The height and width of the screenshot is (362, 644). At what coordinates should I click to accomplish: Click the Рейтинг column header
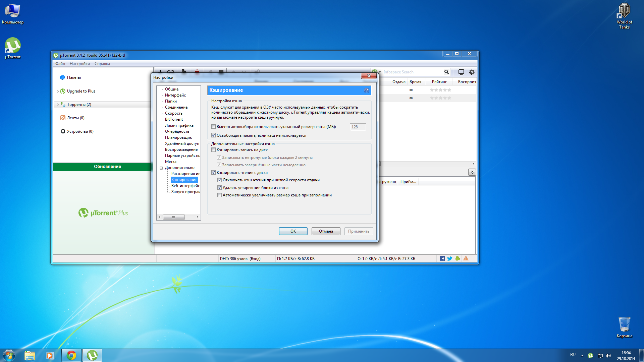[439, 82]
